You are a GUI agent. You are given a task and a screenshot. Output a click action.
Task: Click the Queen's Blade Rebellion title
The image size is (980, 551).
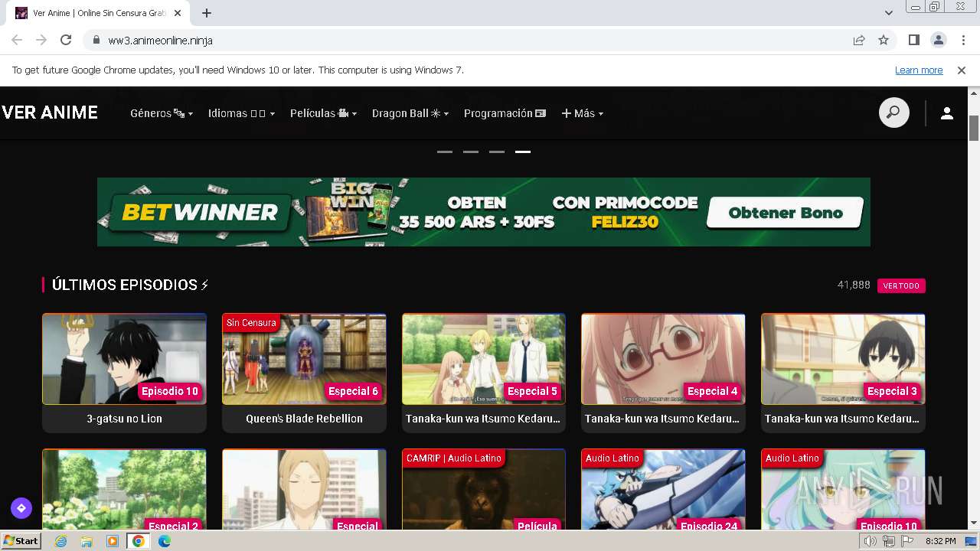click(304, 419)
